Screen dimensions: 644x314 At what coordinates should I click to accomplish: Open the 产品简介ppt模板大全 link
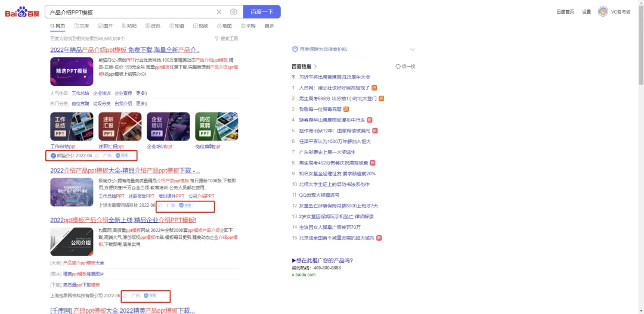(83, 263)
